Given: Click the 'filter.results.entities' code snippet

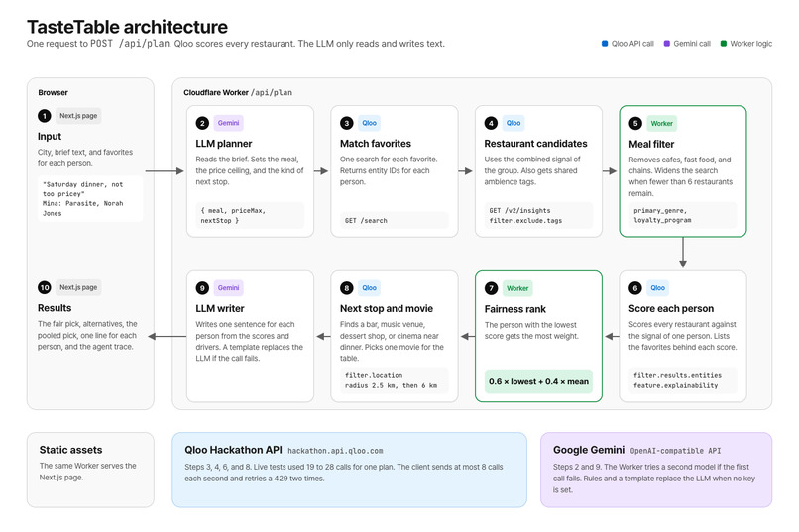Looking at the screenshot, I should (677, 375).
